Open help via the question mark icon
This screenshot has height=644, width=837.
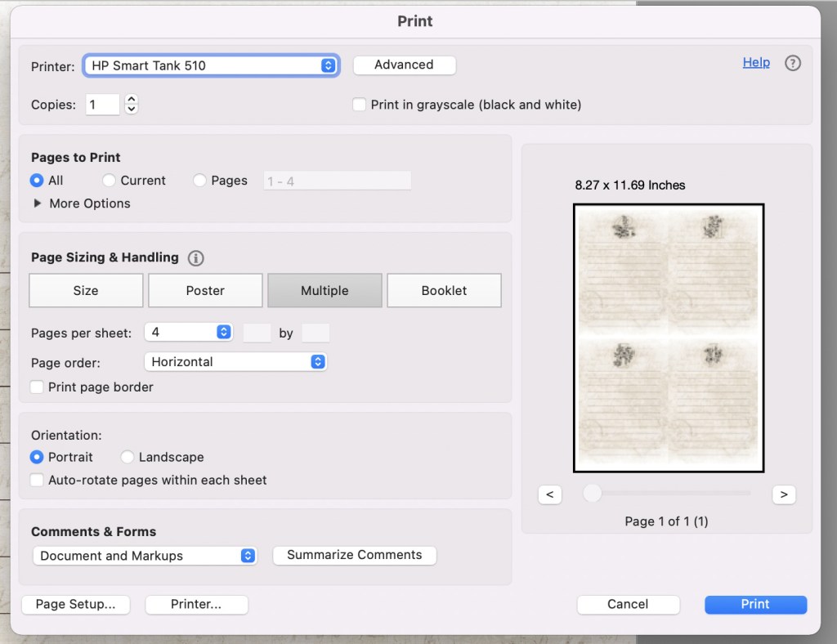792,62
